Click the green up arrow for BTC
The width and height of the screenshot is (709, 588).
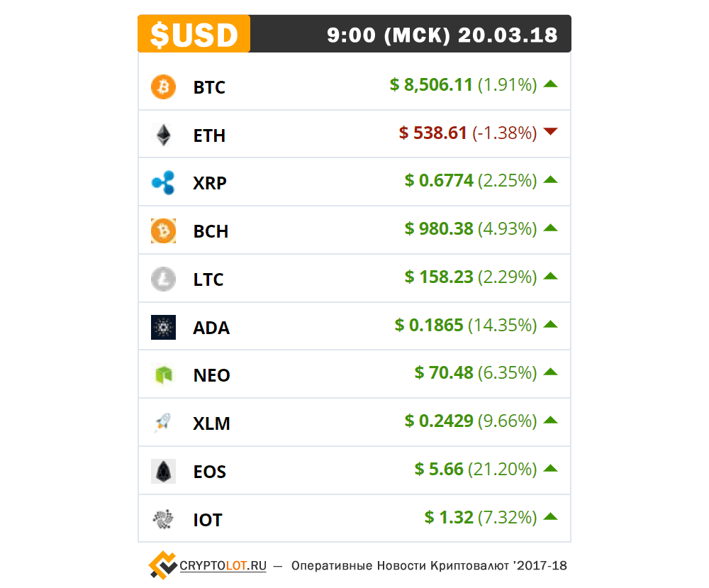click(550, 84)
